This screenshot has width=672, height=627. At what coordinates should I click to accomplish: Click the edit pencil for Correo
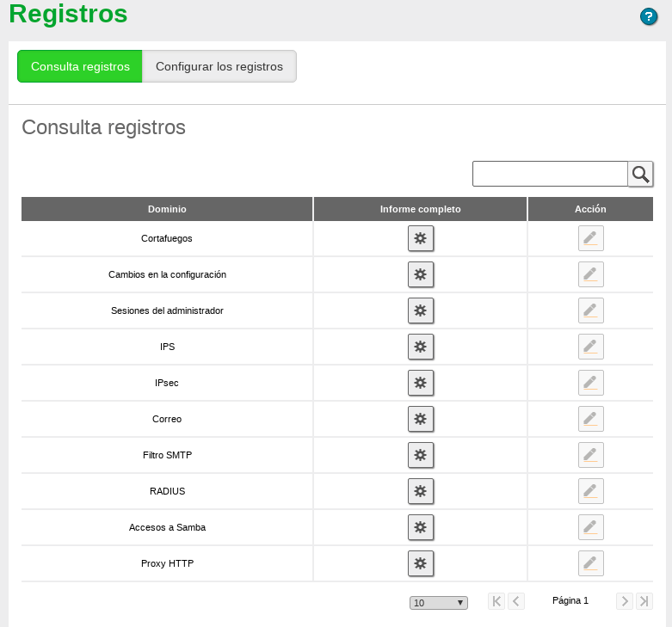[590, 419]
